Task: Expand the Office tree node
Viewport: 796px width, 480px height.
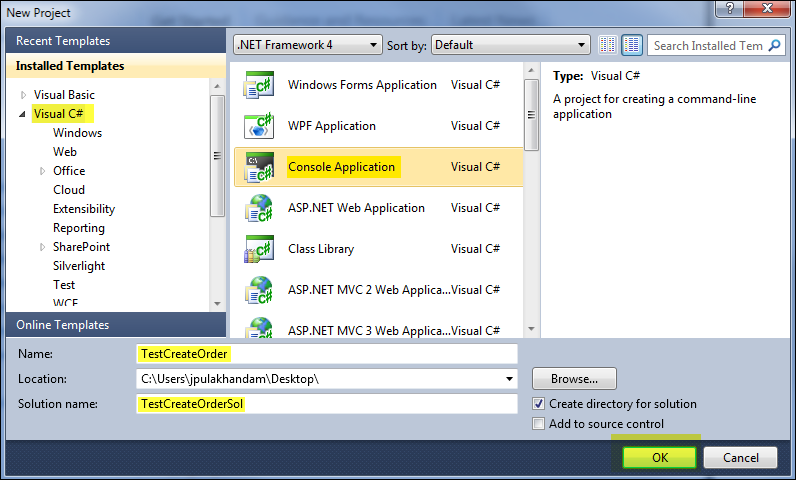Action: [43, 171]
